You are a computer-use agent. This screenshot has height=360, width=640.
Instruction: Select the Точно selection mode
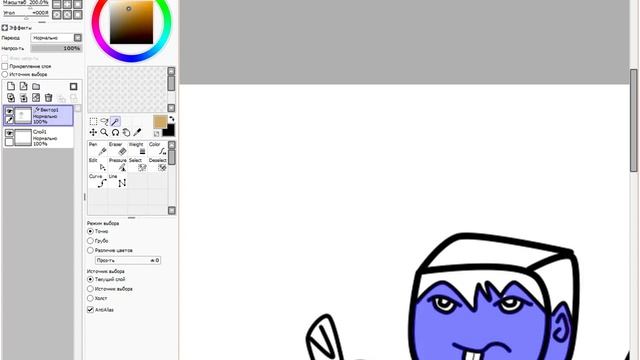90,231
